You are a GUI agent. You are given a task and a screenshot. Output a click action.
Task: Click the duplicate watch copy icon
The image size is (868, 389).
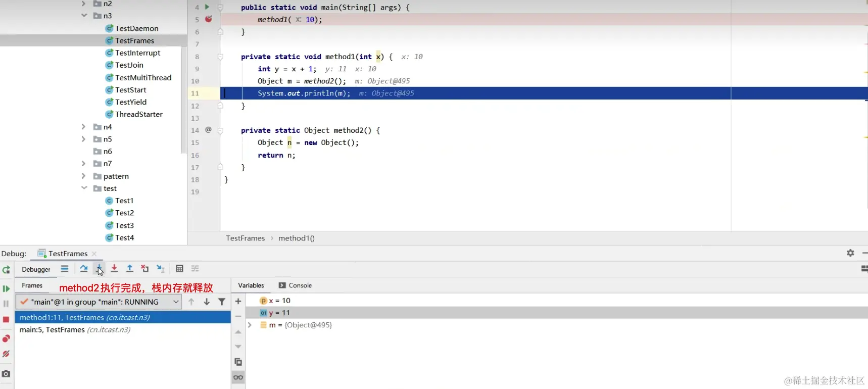click(238, 362)
